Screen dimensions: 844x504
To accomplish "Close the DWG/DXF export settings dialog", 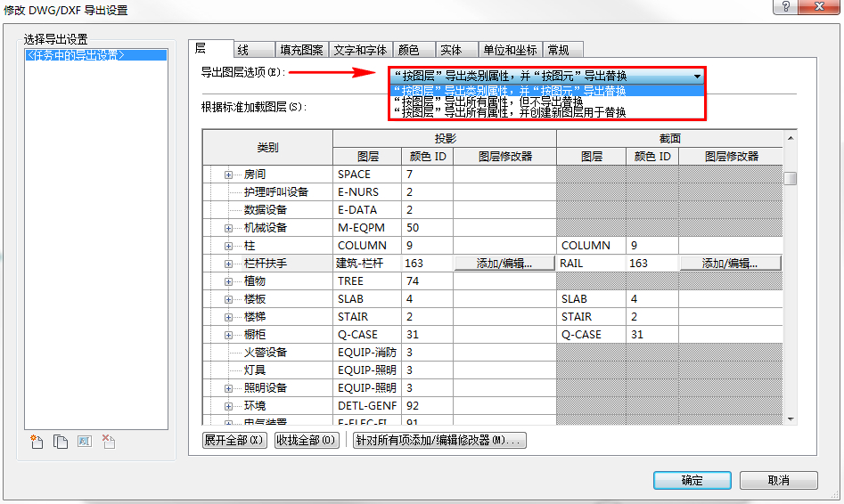I will [819, 6].
